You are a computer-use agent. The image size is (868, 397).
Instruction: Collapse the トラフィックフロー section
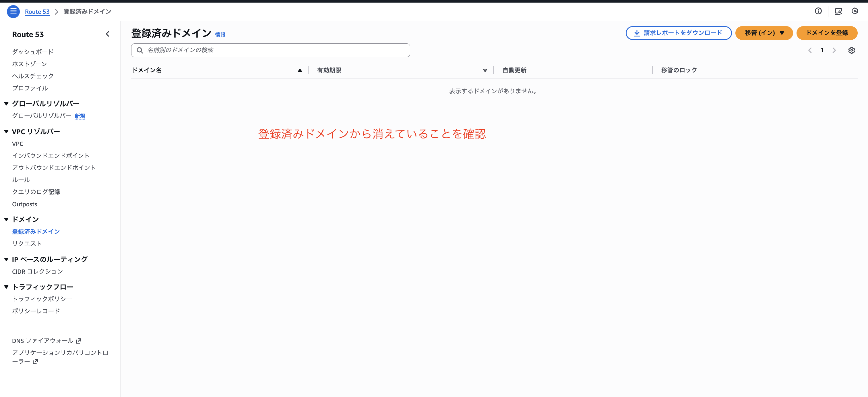[6, 287]
